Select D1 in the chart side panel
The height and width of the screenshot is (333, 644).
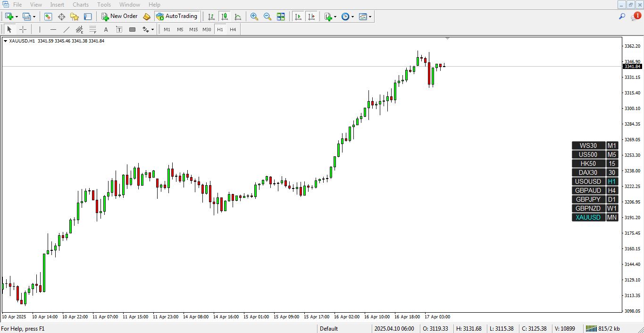point(612,199)
